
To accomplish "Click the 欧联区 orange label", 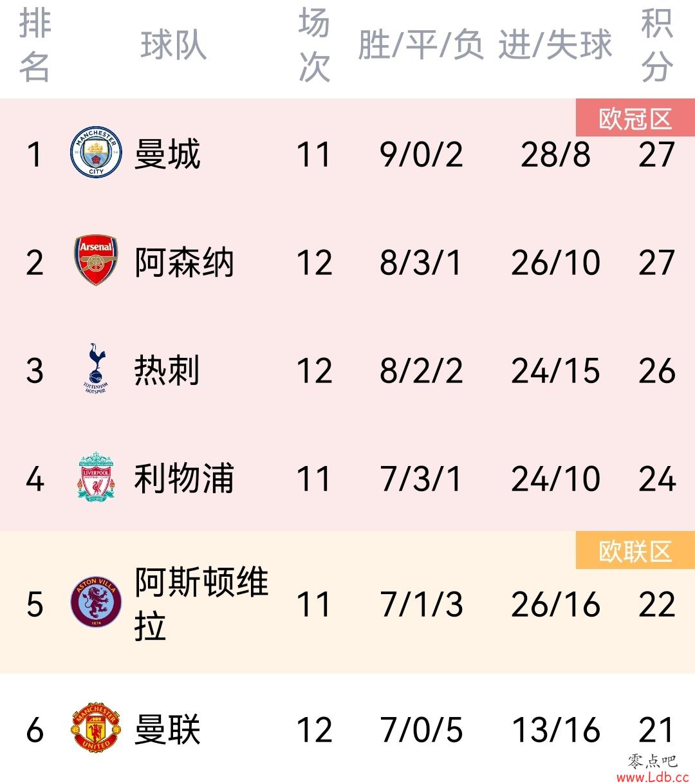I will (x=635, y=551).
